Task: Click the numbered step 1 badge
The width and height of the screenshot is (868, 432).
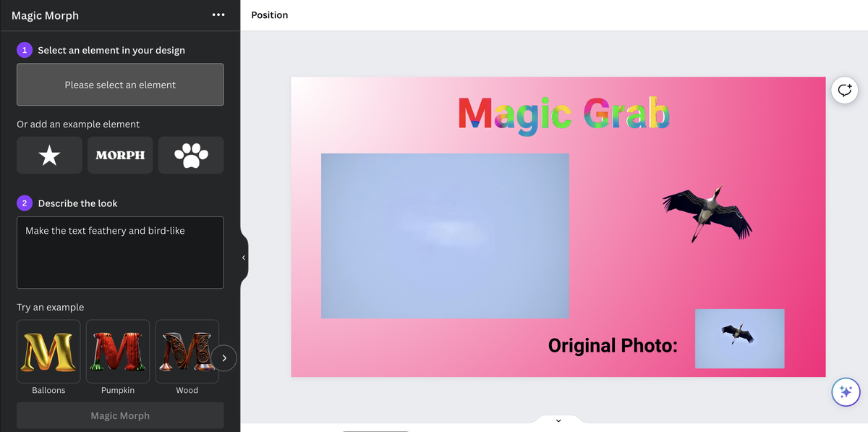Action: 24,50
